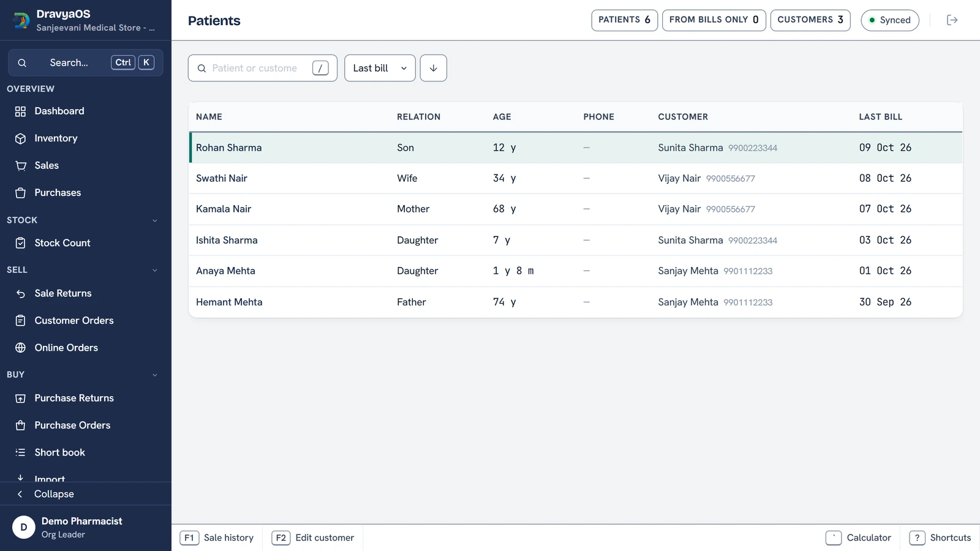The height and width of the screenshot is (551, 980).
Task: Open the sidebar global Search box
Action: point(86,62)
